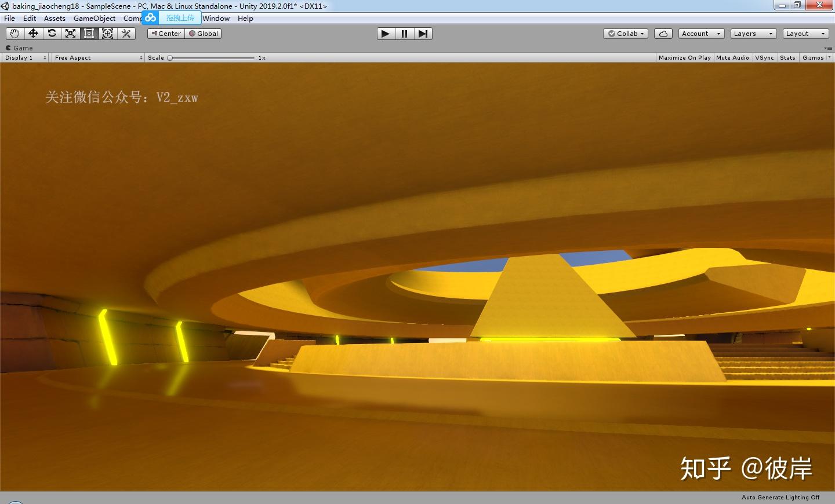Open the Help menu

pyautogui.click(x=245, y=19)
